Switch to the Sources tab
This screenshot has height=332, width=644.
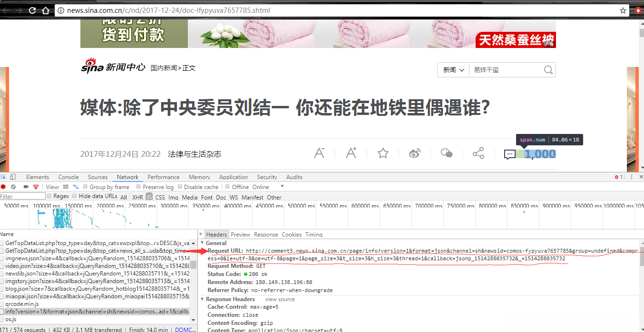coord(98,177)
